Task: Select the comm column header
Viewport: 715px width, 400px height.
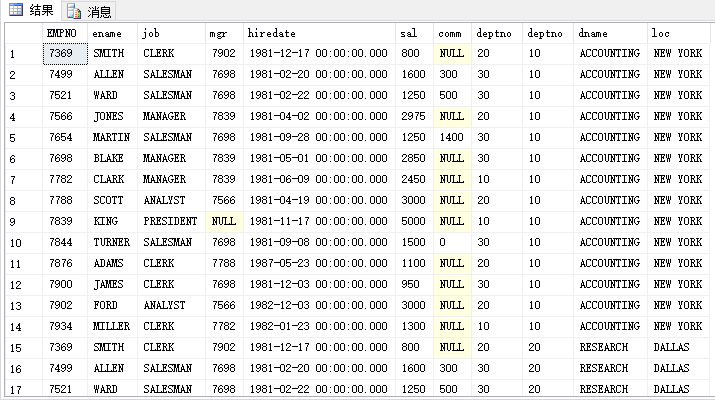Action: (452, 33)
